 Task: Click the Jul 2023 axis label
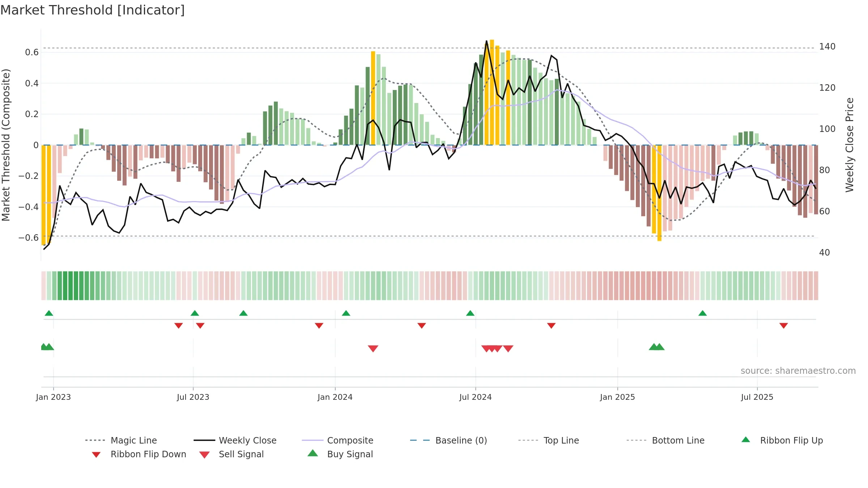(x=193, y=397)
